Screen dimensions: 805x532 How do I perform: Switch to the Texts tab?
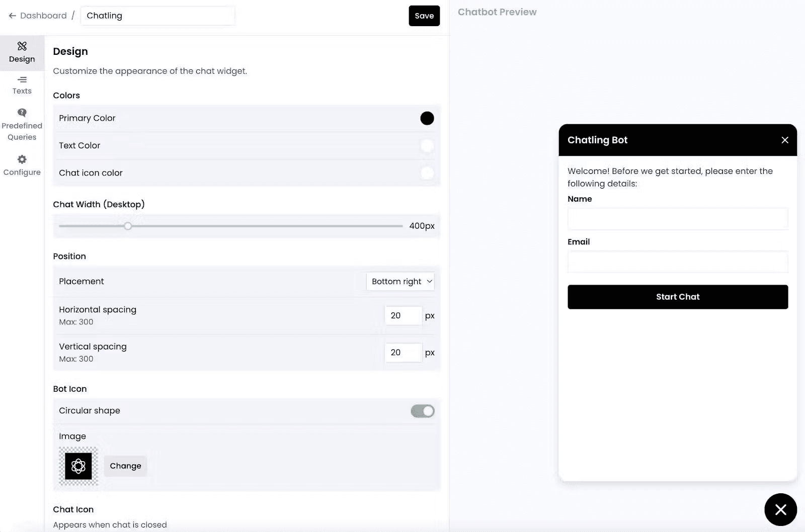(22, 85)
